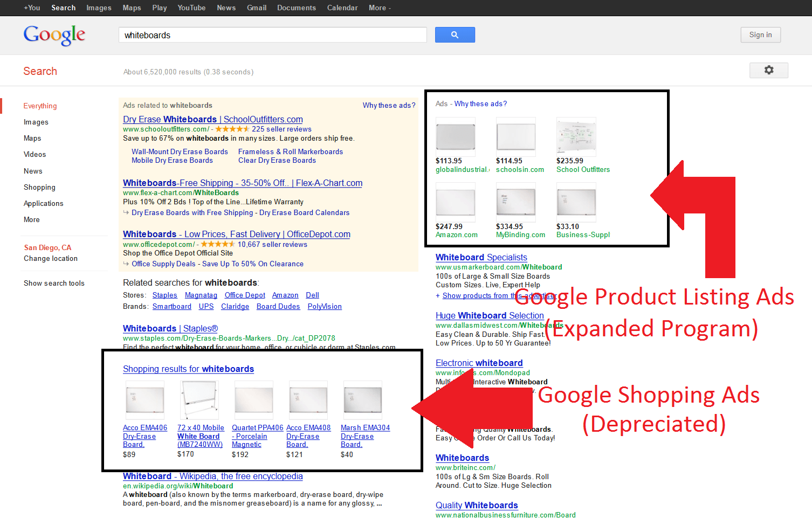
Task: Open the $235.99 School Outfitters thumbnail
Action: tap(576, 136)
